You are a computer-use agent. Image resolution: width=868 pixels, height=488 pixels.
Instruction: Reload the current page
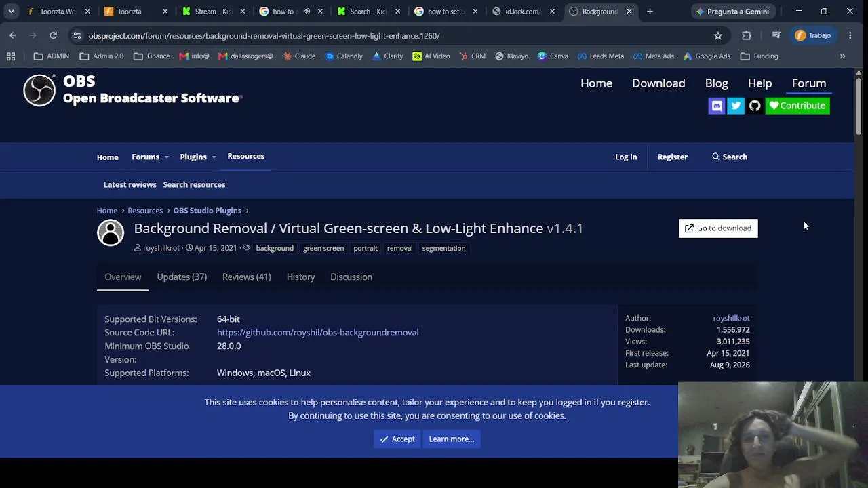53,35
